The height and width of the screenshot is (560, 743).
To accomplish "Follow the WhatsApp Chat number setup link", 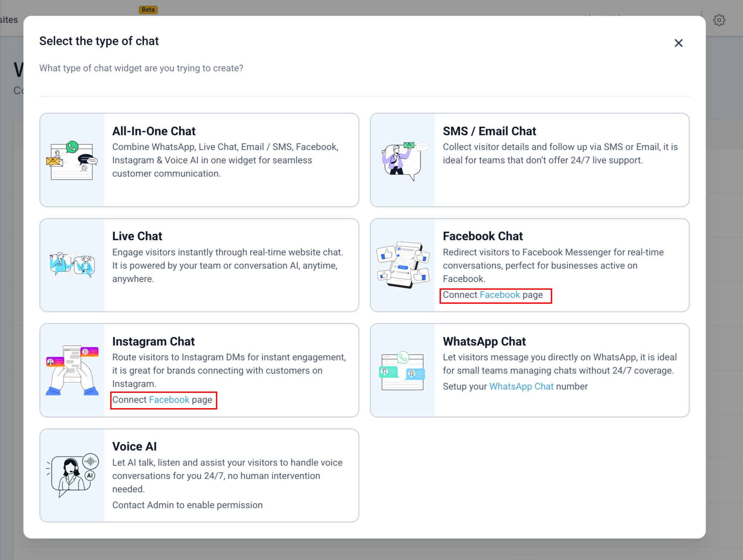I will tap(521, 387).
